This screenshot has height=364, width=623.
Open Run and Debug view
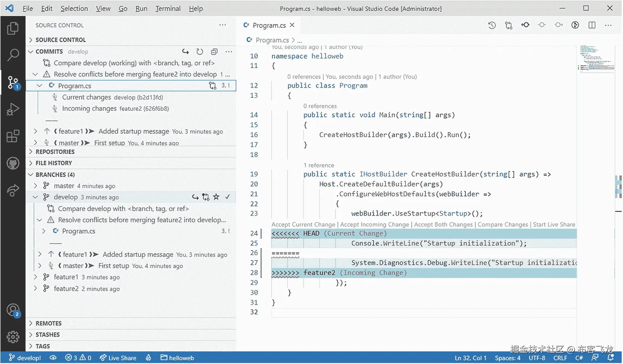(x=13, y=109)
